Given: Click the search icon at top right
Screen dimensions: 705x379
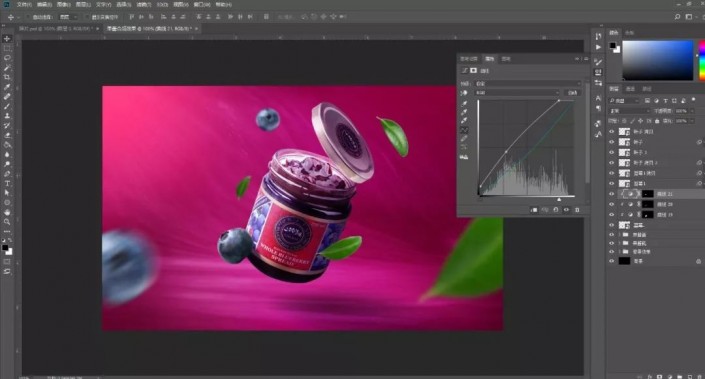Looking at the screenshot, I should 677,17.
